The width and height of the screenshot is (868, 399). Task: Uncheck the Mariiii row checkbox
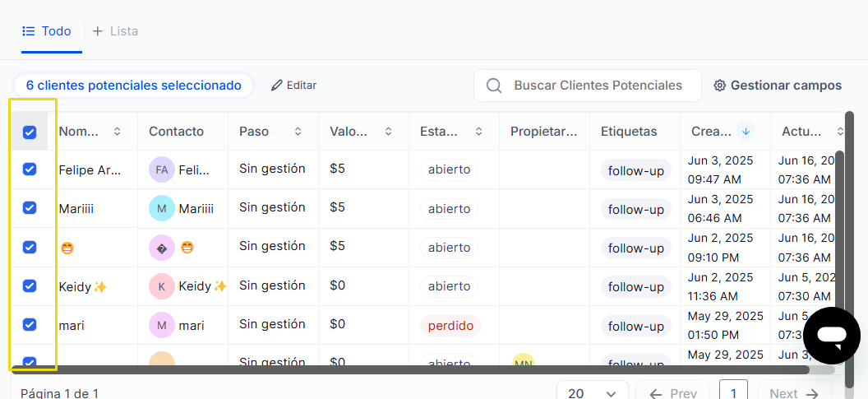click(30, 208)
